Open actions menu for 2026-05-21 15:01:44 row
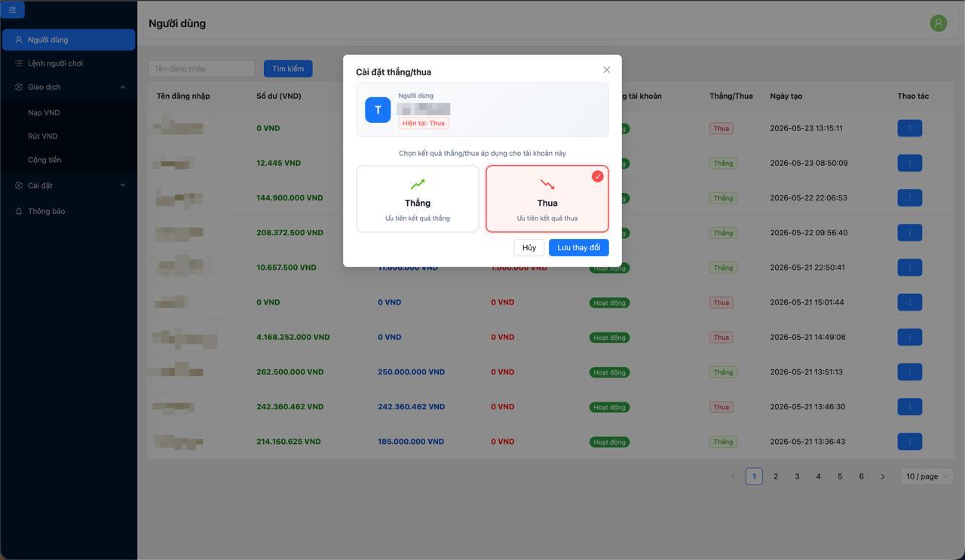 (909, 302)
